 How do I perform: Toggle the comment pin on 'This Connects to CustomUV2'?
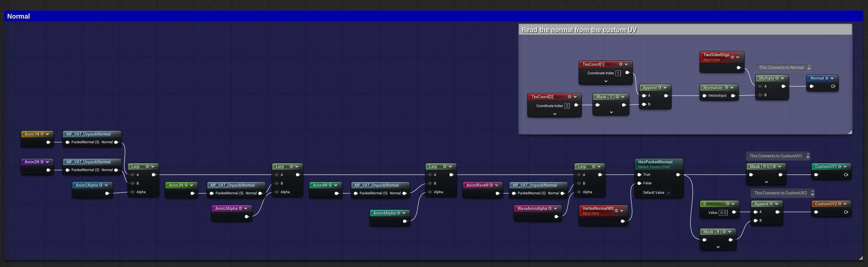812,193
